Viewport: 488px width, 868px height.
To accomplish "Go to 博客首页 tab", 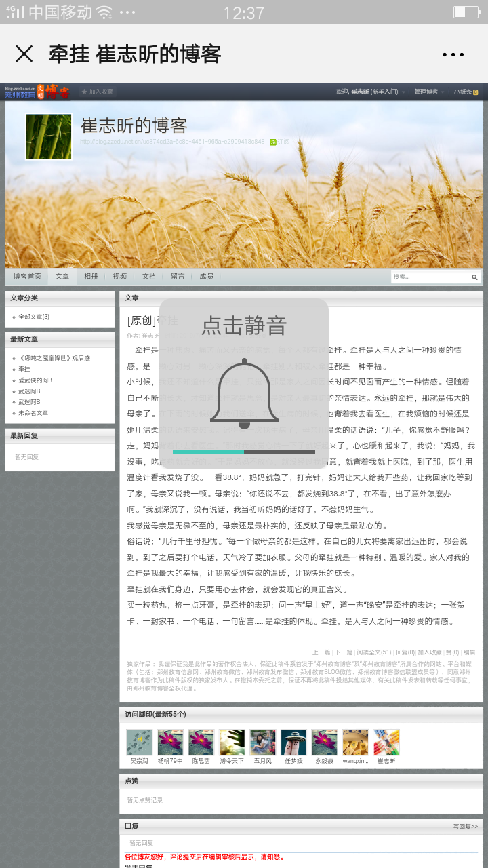I will coord(27,277).
